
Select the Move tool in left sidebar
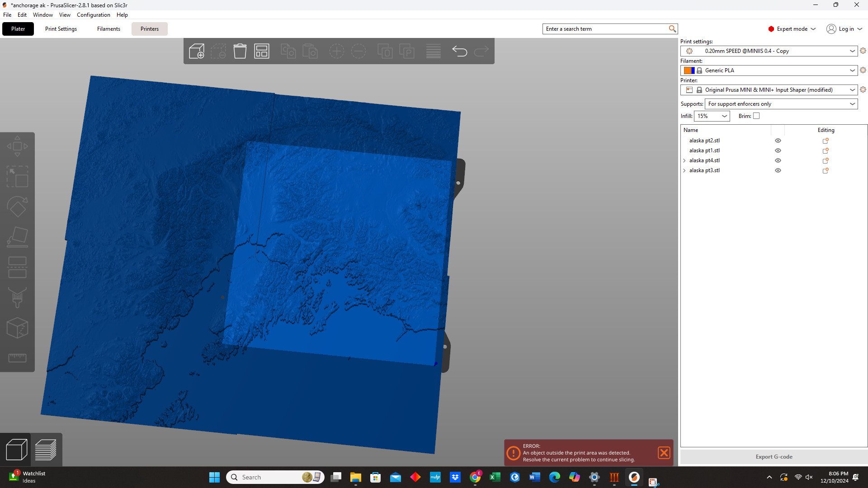click(x=17, y=146)
